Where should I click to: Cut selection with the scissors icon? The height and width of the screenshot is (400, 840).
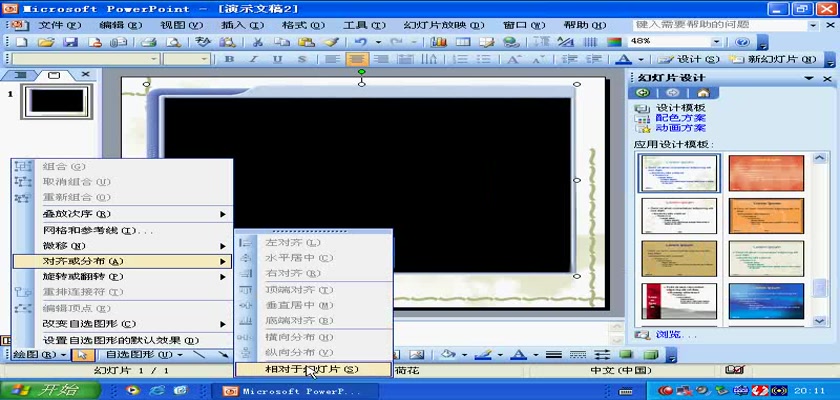pos(257,42)
